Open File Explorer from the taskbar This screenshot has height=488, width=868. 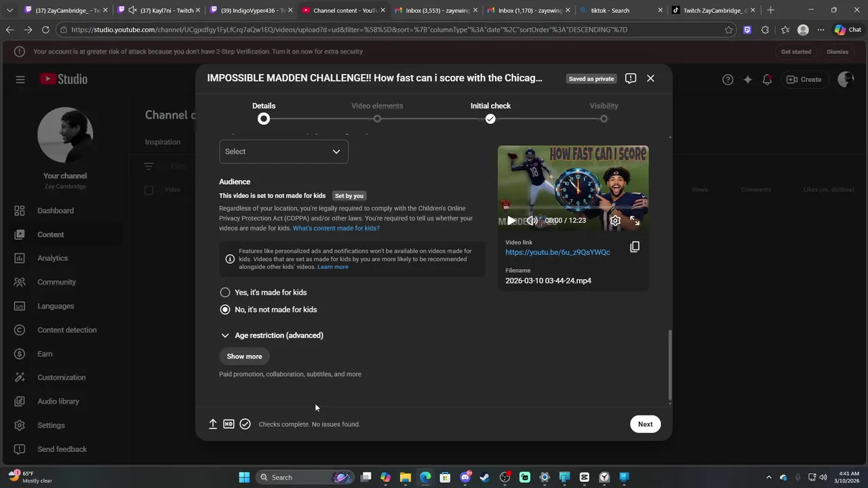point(406,477)
